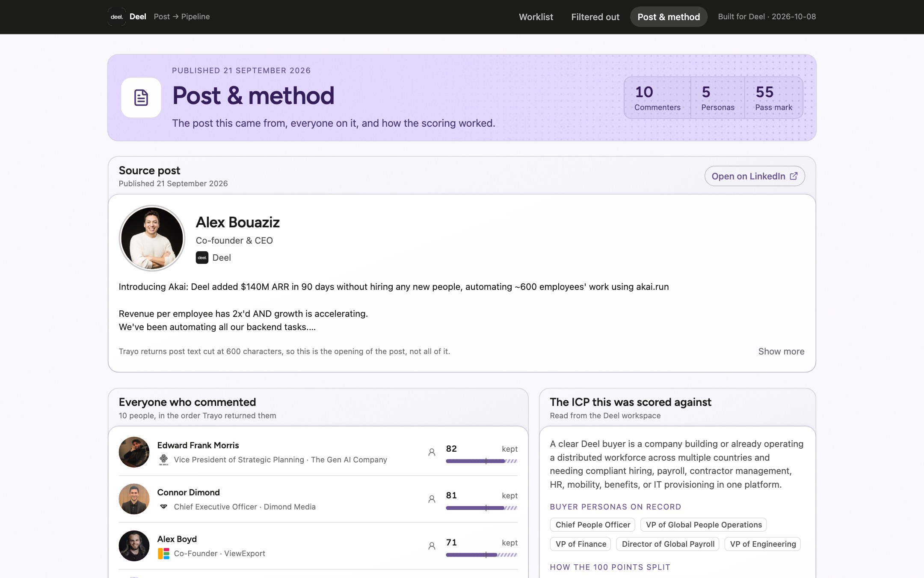The image size is (924, 578).
Task: Click the ViewExport colored logo icon
Action: [163, 554]
